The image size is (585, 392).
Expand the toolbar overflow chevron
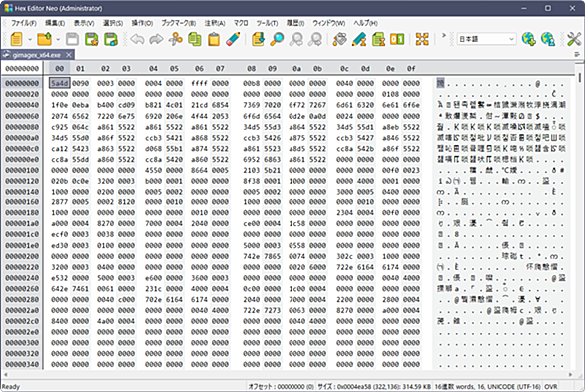point(444,36)
